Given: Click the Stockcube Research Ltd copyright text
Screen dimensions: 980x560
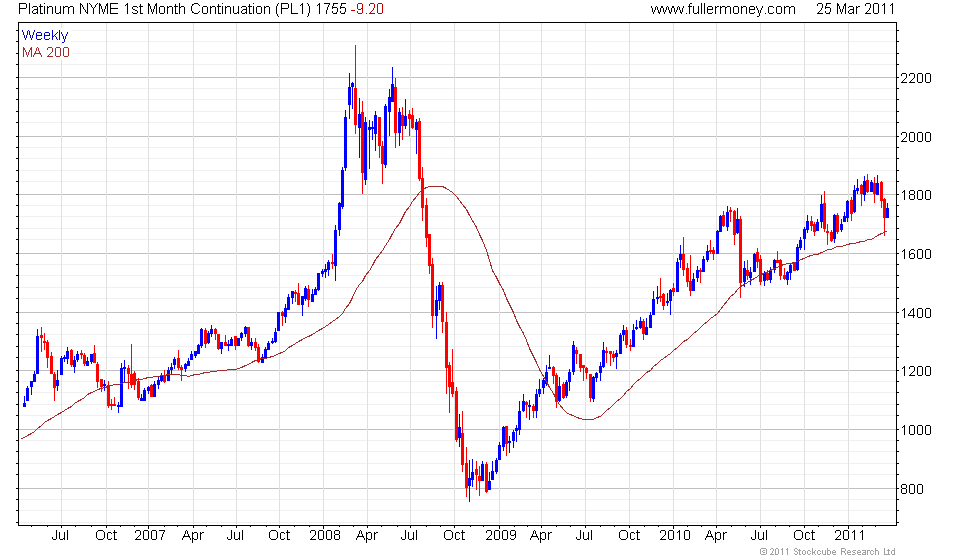Looking at the screenshot, I should coord(828,552).
